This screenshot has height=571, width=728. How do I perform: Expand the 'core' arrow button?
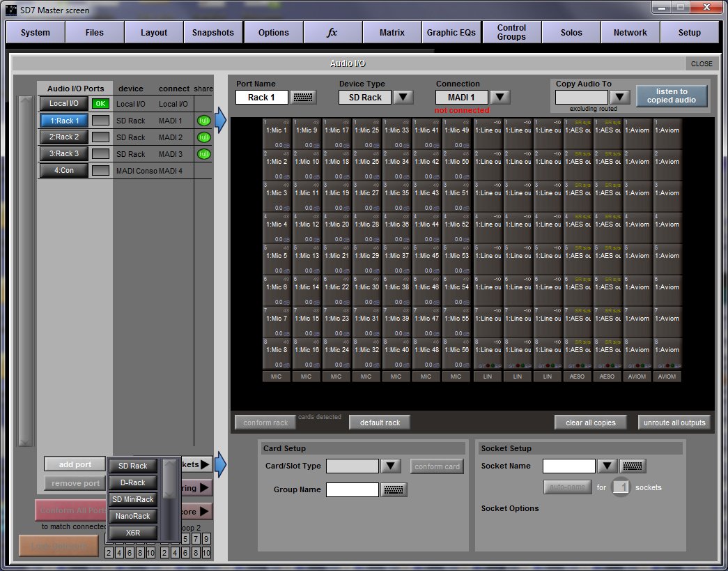pos(197,512)
